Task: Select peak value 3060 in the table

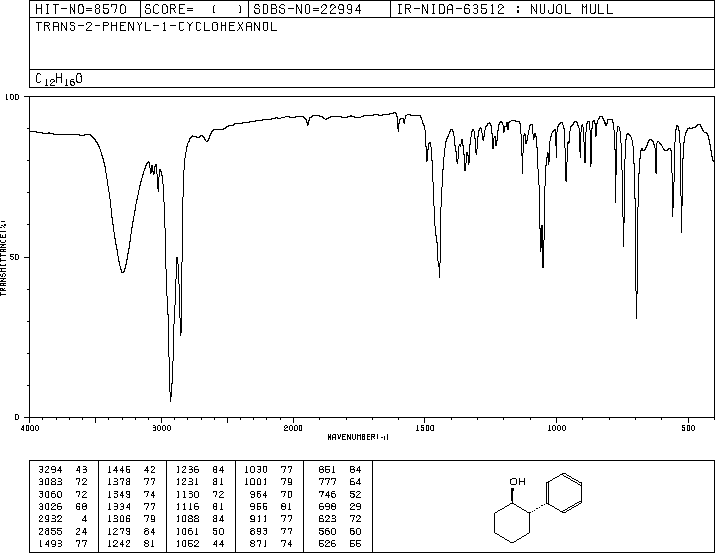Action: click(50, 494)
